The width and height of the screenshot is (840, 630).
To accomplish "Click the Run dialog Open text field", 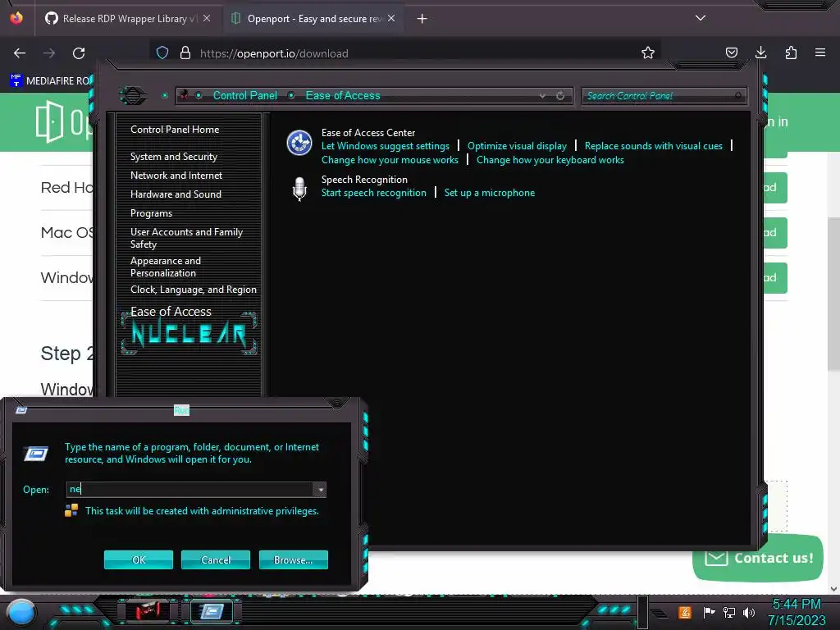I will pyautogui.click(x=189, y=489).
